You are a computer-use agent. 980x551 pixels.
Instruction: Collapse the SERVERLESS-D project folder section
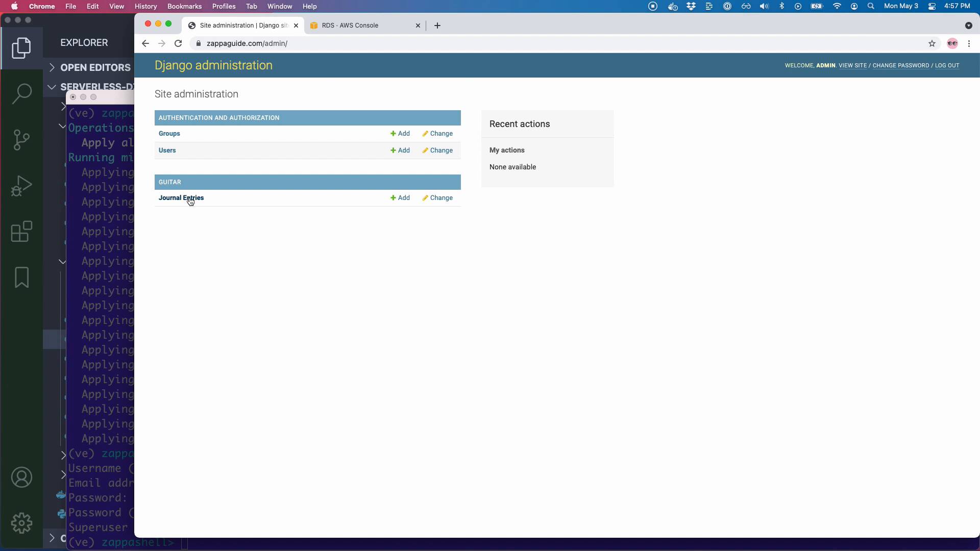(52, 87)
